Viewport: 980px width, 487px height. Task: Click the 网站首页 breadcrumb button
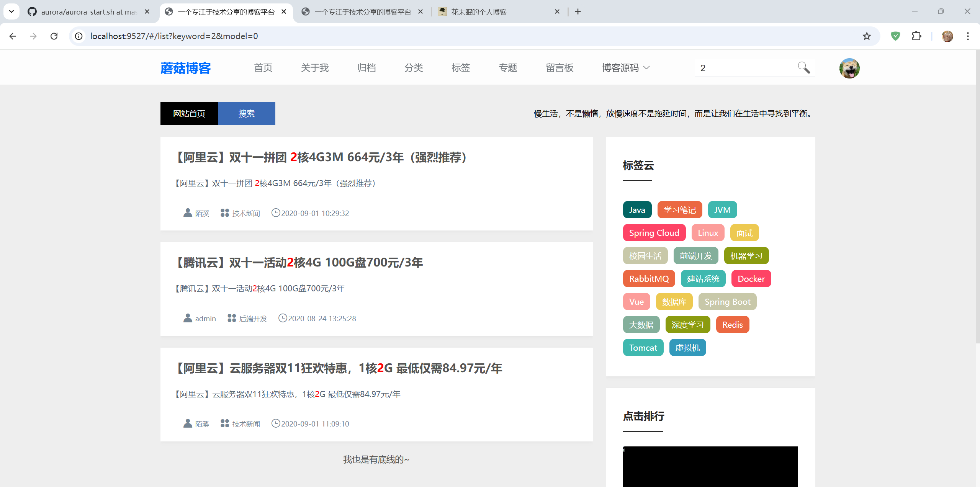pyautogui.click(x=189, y=113)
